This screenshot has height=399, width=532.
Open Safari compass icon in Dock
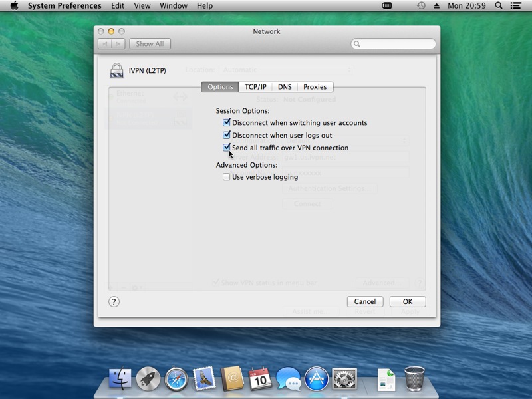coord(176,379)
